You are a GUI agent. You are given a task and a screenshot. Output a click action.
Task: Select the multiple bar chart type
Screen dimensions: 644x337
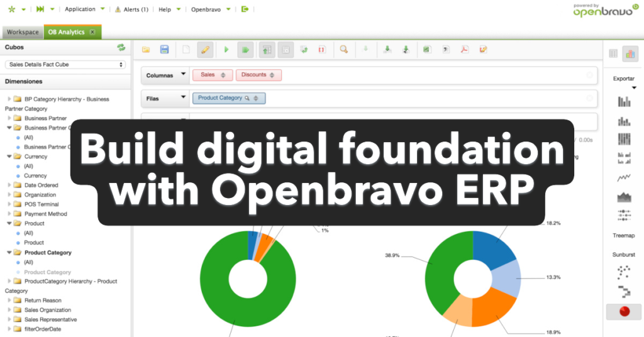624,158
